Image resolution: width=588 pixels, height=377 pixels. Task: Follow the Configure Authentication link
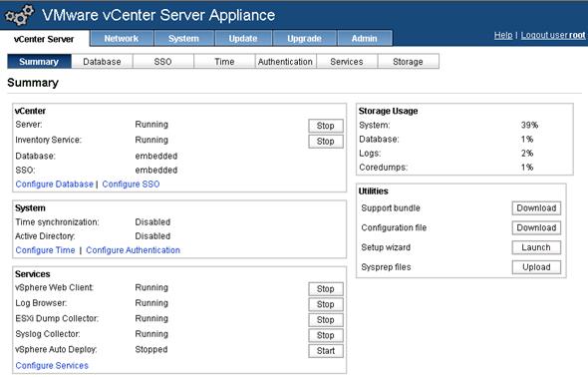coord(134,250)
